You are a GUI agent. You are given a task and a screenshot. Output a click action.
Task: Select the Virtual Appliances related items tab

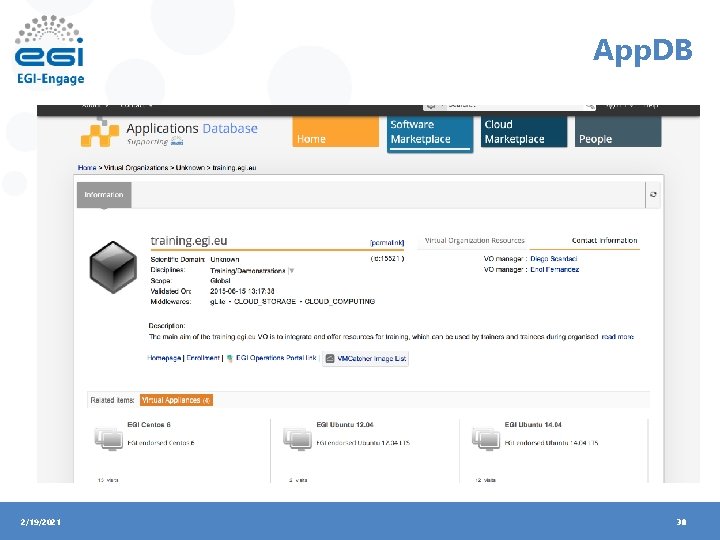[176, 400]
